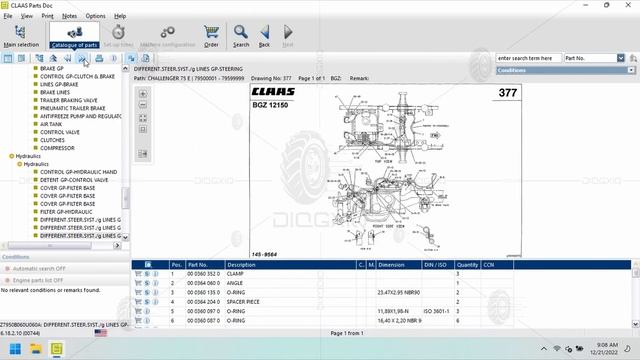Click the search term input field
This screenshot has width=640, height=360.
[529, 58]
